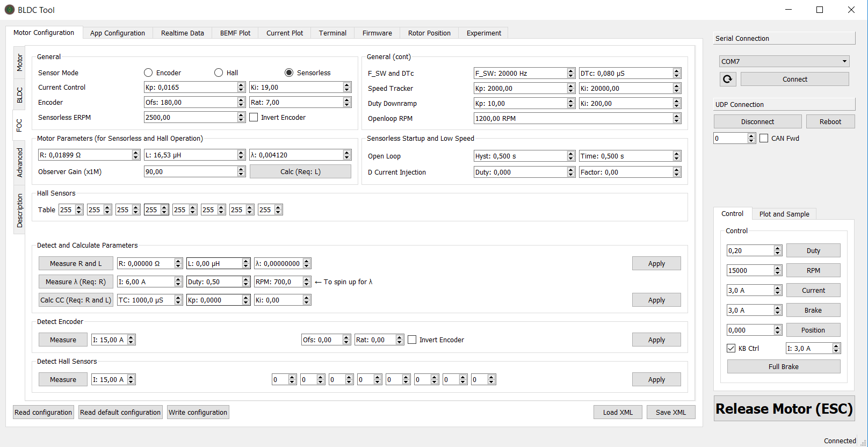This screenshot has height=447, width=868.
Task: Switch to the App Configuration tab
Action: (x=118, y=33)
